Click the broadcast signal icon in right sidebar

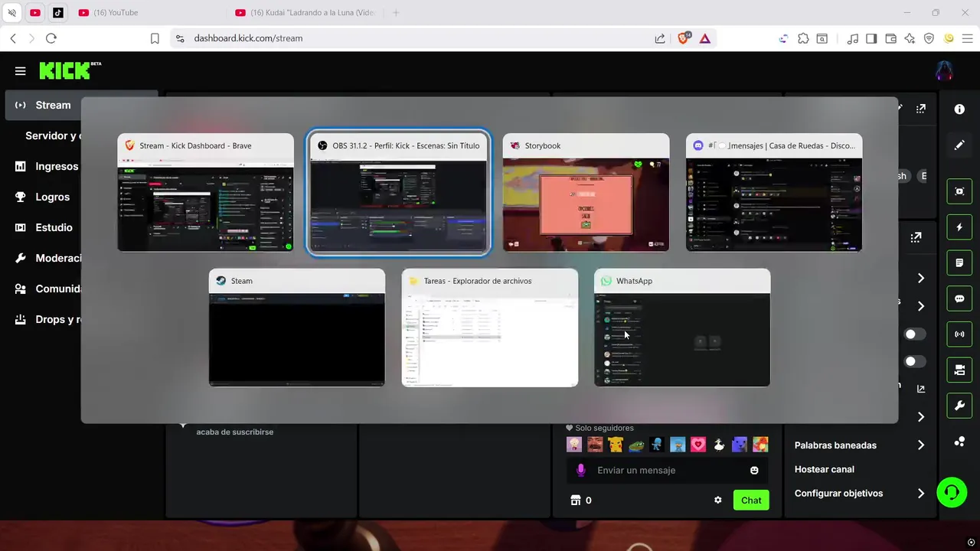point(959,334)
